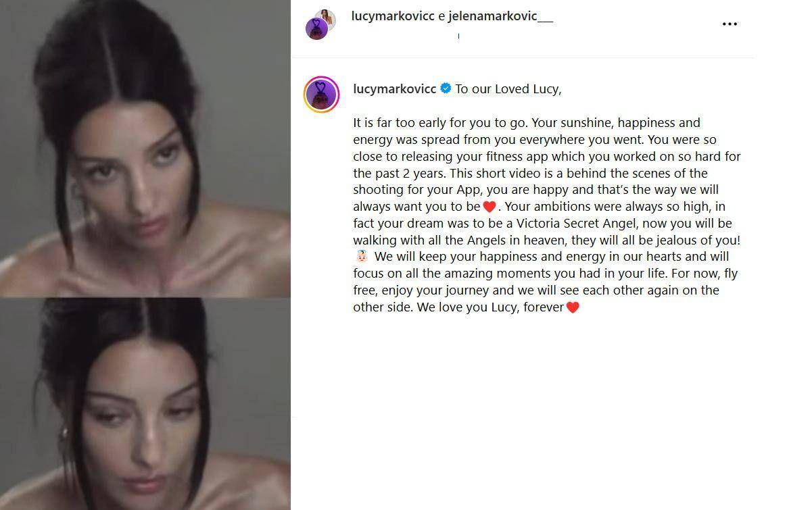
Task: Click the red heart emoji after "forever"
Action: [x=573, y=307]
